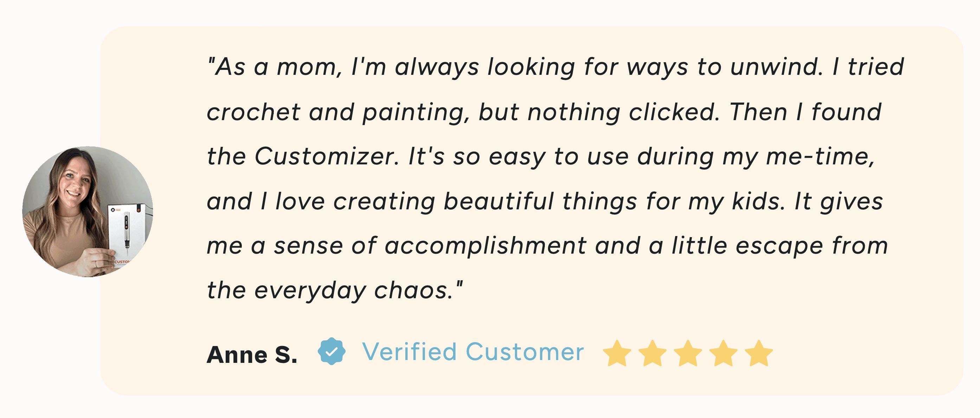The height and width of the screenshot is (418, 980).
Task: Open Anne's circular profile photo
Action: [88, 212]
